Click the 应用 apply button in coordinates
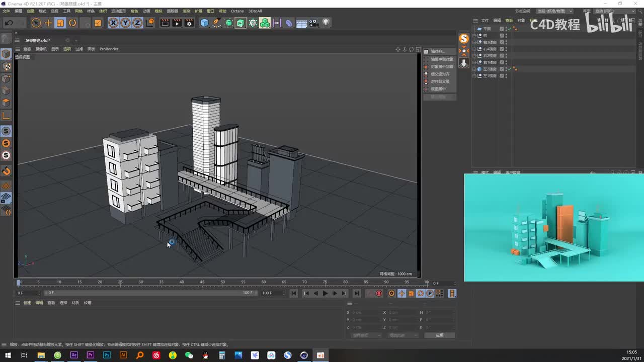 pyautogui.click(x=440, y=335)
